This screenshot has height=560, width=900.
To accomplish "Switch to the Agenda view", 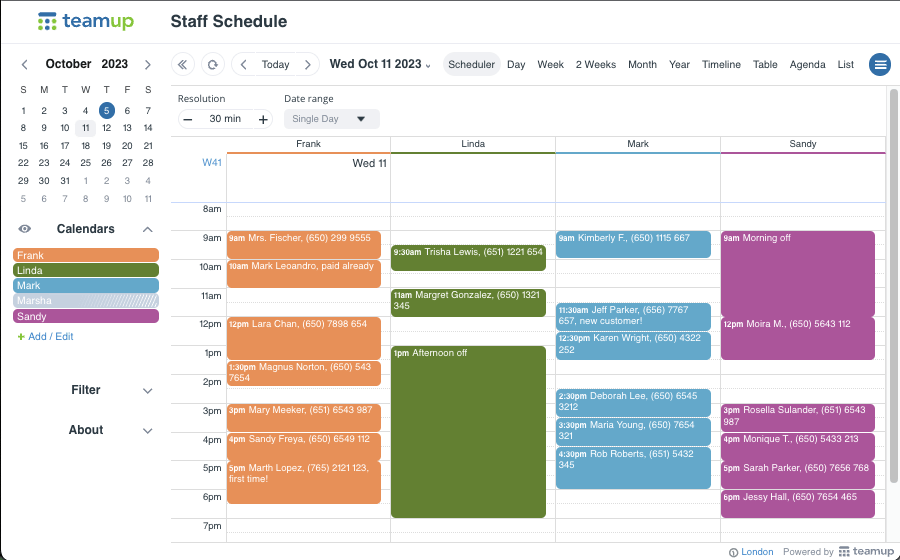I will click(x=807, y=64).
